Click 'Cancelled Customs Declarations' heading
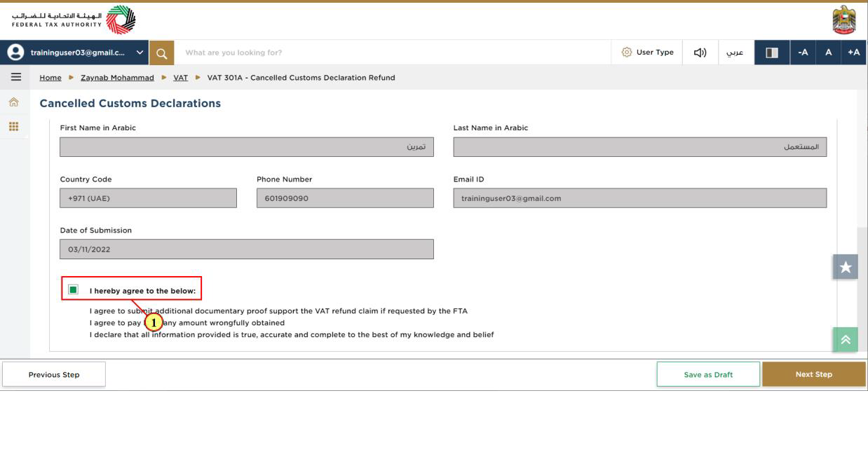 click(130, 104)
